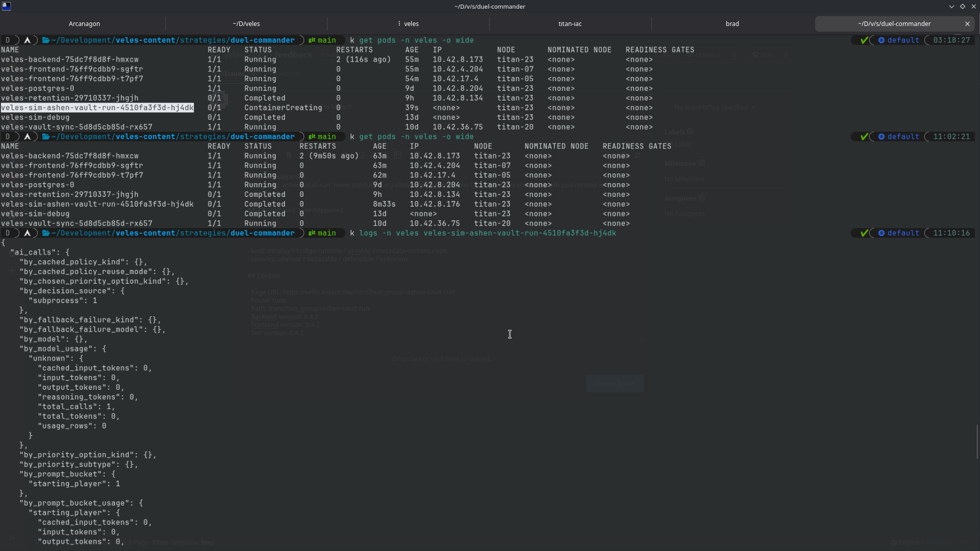Click the green checkmark beside 11:02:21 prompt

[x=864, y=137]
